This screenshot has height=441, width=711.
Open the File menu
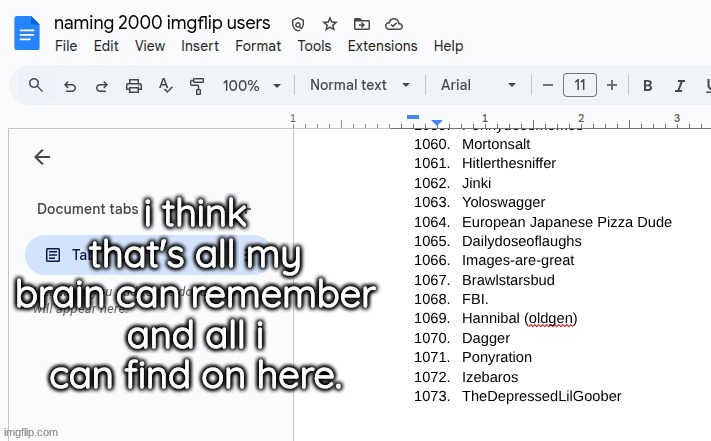(x=66, y=46)
